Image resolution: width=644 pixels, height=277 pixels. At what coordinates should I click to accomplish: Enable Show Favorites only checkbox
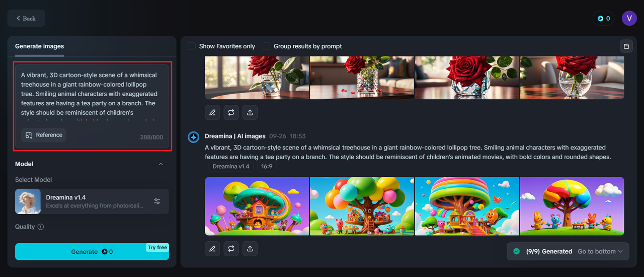[192, 46]
